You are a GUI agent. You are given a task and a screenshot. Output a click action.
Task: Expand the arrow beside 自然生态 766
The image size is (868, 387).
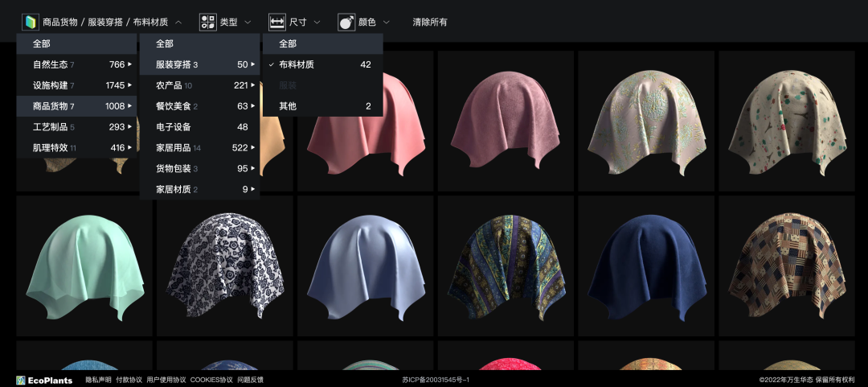point(129,64)
